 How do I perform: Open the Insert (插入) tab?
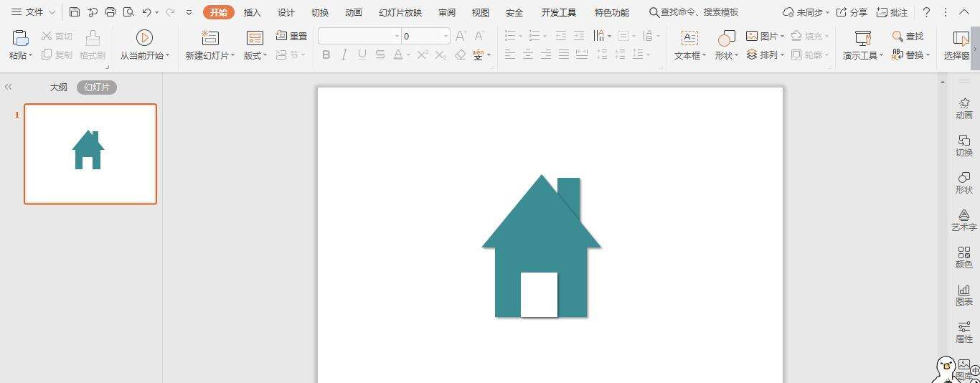pyautogui.click(x=252, y=13)
